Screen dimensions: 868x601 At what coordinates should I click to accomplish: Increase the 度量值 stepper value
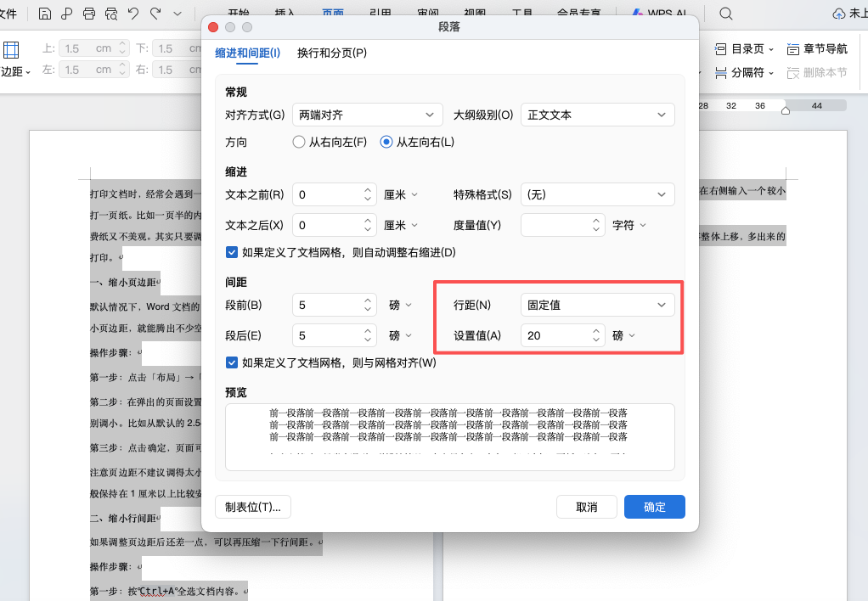595,220
